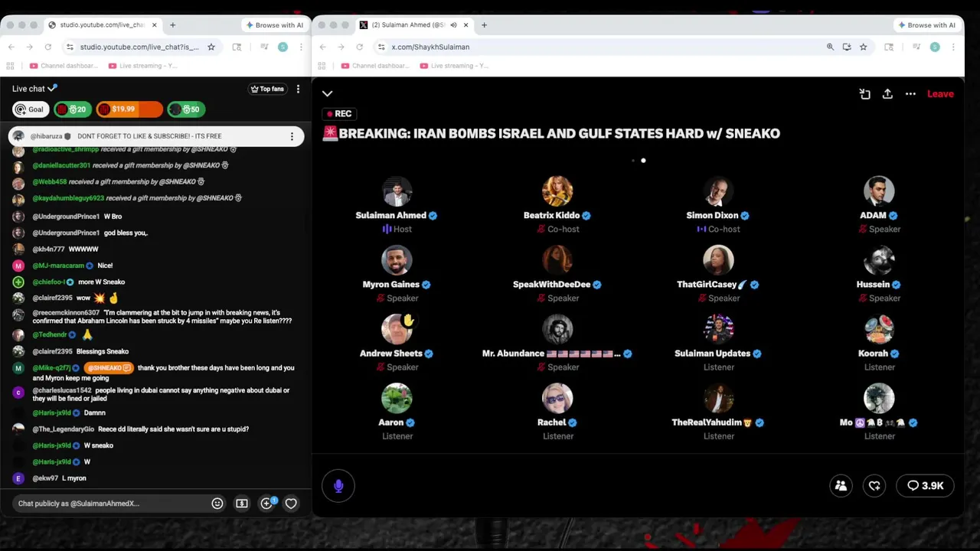Open Beatrix Kiddo co-host avatar
Image resolution: width=980 pixels, height=551 pixels.
(557, 191)
